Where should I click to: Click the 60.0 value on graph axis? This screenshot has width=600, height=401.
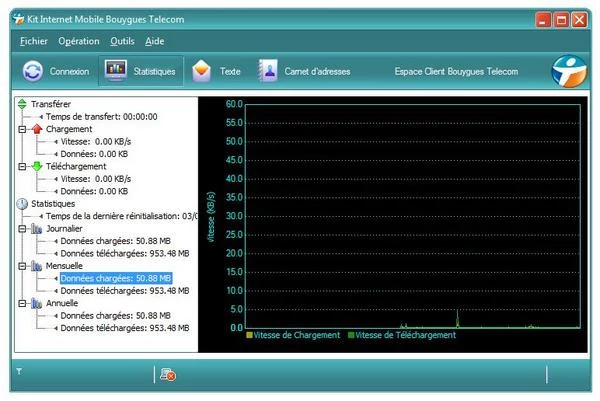[x=234, y=104]
